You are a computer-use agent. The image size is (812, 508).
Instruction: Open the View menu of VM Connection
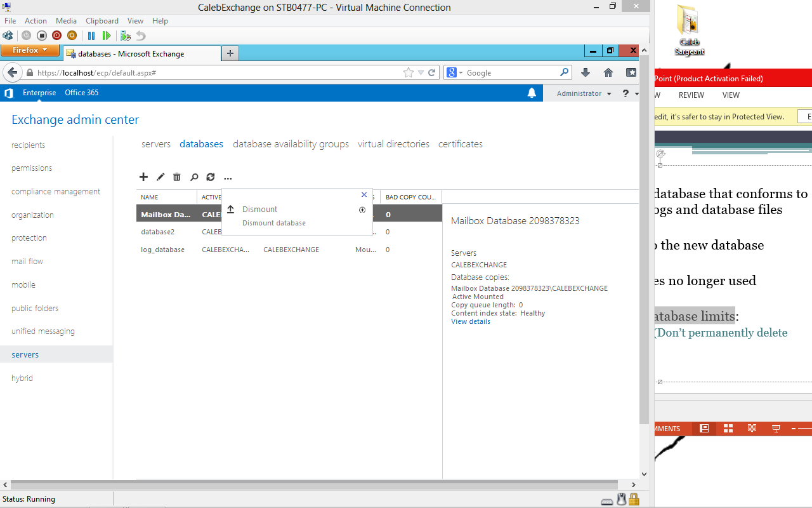pyautogui.click(x=135, y=21)
